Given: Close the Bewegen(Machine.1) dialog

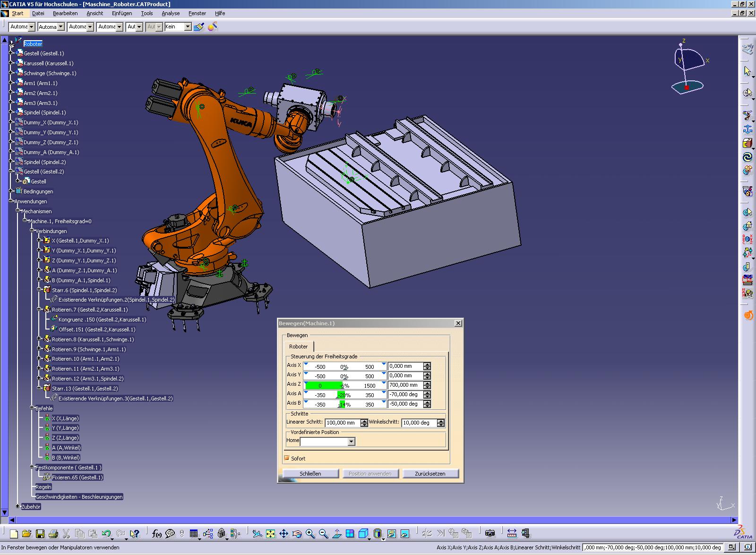Looking at the screenshot, I should tap(458, 323).
